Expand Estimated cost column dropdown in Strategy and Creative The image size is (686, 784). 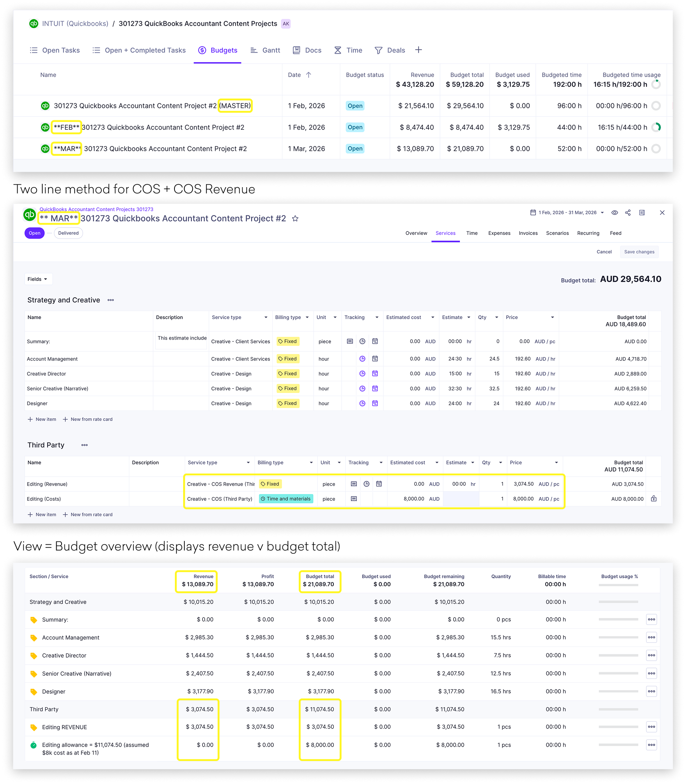tap(433, 317)
